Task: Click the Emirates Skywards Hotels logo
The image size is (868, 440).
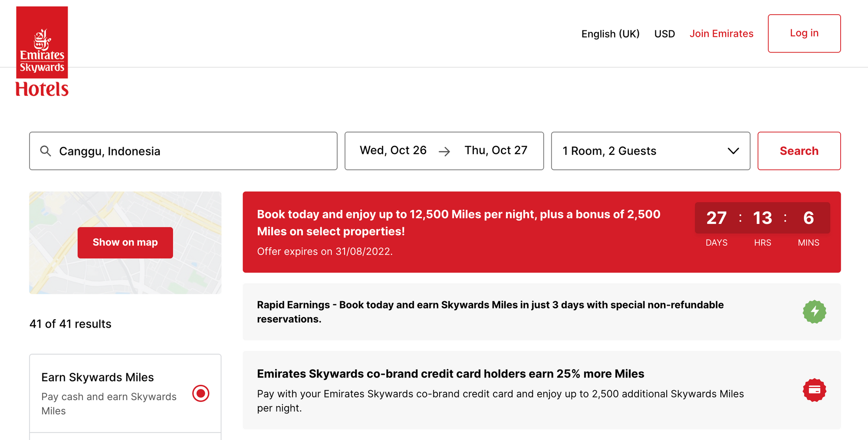Action: 42,51
